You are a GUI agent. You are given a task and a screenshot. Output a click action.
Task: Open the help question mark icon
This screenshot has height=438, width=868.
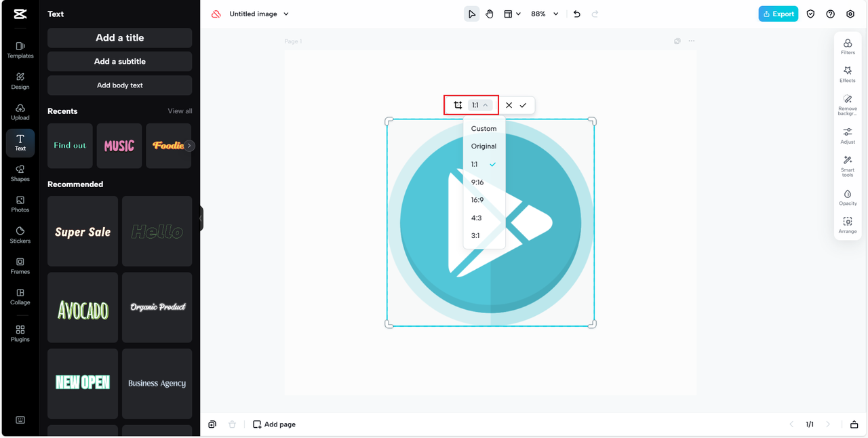pos(830,14)
